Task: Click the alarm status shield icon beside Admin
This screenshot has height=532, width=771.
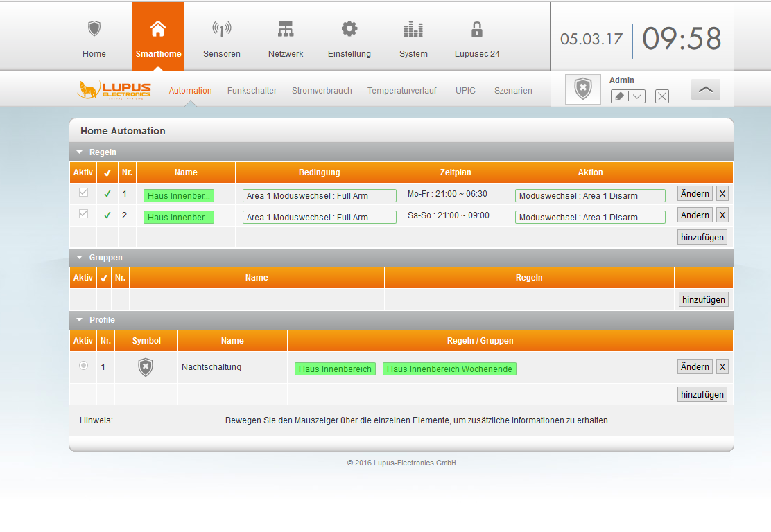Action: click(583, 89)
